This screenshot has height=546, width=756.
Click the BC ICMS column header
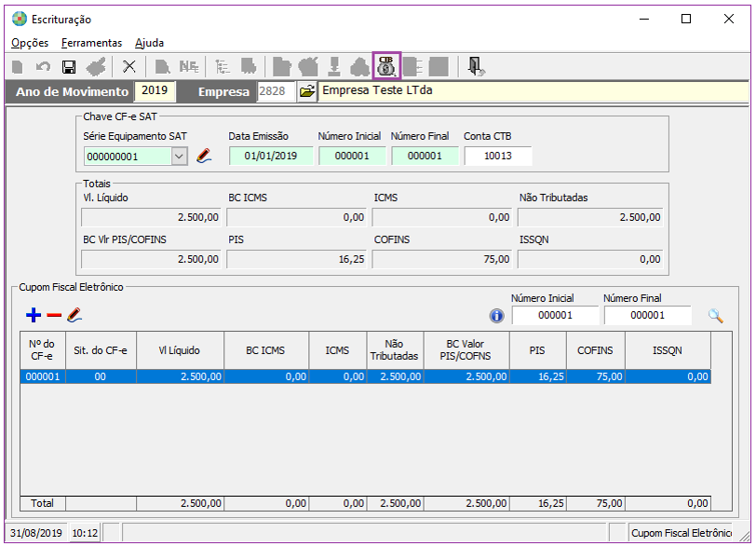[265, 350]
